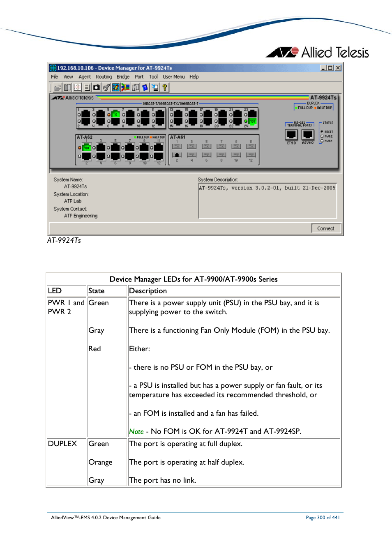Click the folded map toolbar icon
This screenshot has height=555, width=392.
[135, 88]
